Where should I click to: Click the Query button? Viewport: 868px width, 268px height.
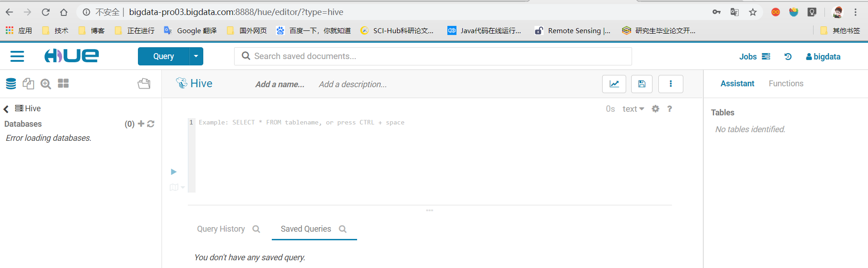pyautogui.click(x=163, y=56)
